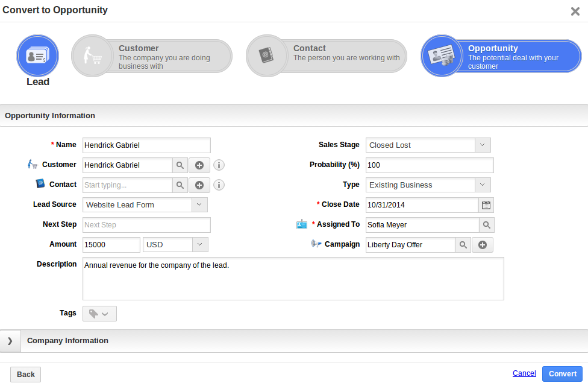
Task: Click the add new Campaign plus icon
Action: coord(482,245)
